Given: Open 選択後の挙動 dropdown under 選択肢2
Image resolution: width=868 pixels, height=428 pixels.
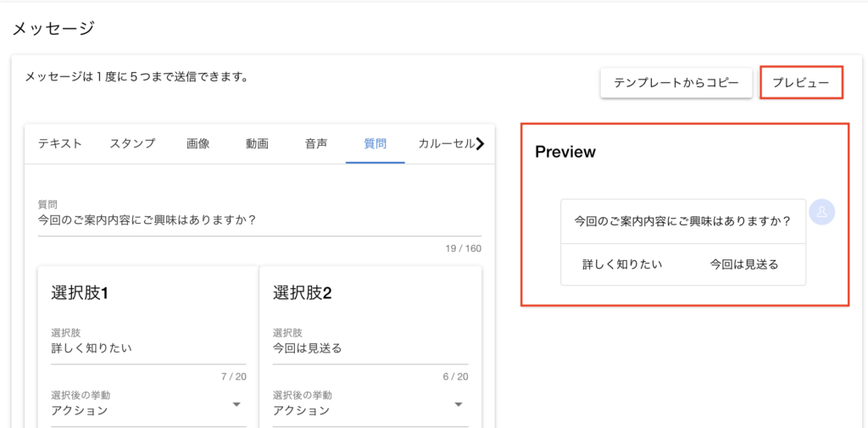Looking at the screenshot, I should pos(370,410).
